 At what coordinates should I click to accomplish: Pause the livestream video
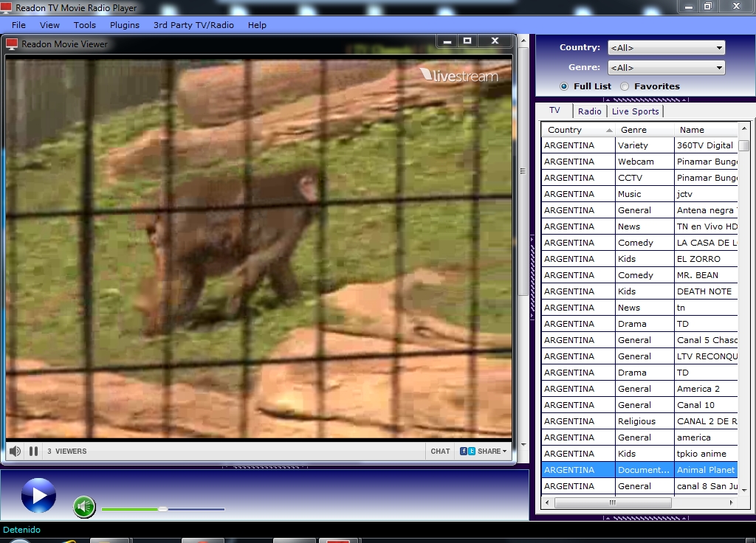tap(33, 451)
